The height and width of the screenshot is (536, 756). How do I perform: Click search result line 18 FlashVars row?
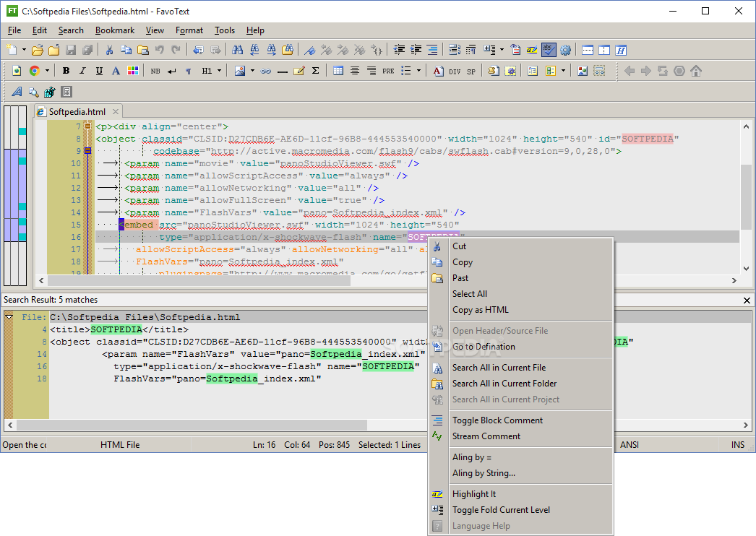(x=217, y=379)
